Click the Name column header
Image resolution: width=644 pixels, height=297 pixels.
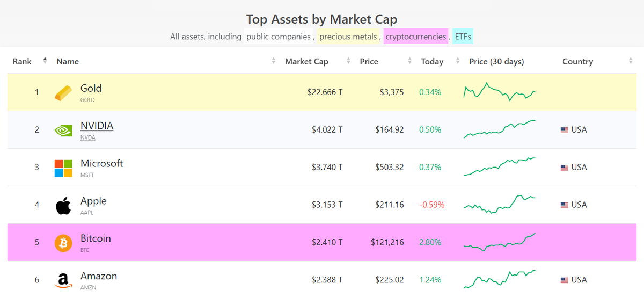68,62
